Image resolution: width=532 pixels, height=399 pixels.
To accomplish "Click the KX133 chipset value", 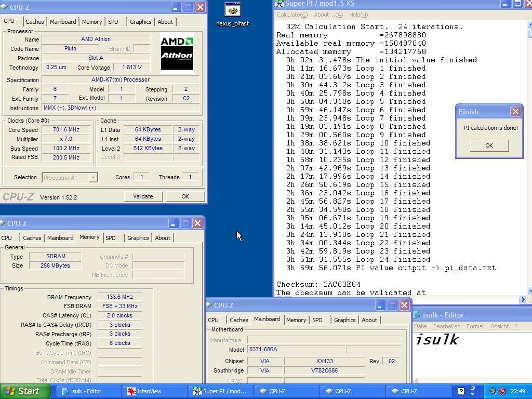I will tap(324, 362).
